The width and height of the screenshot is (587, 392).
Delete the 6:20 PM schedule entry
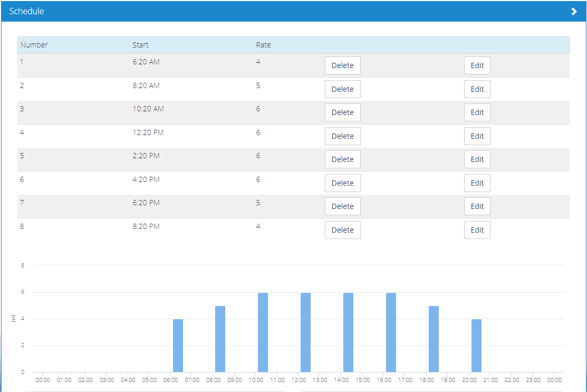coord(342,206)
